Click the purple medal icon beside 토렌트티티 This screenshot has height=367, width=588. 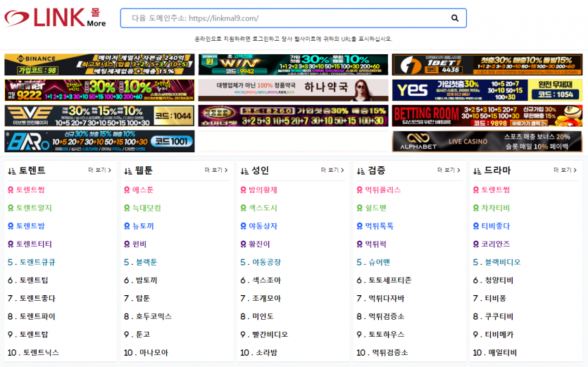[11, 244]
